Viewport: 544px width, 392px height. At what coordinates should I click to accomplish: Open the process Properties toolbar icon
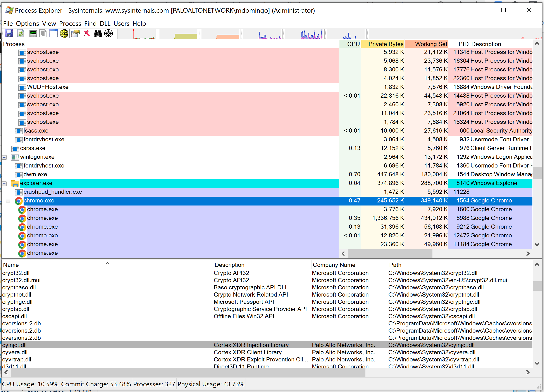pyautogui.click(x=76, y=33)
